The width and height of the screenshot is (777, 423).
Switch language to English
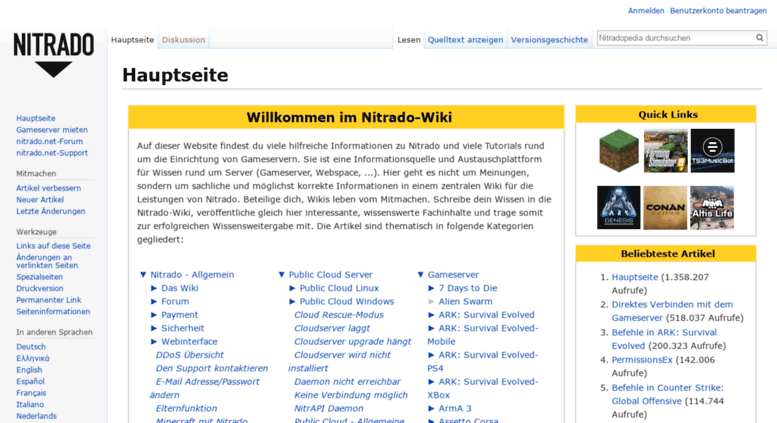pyautogui.click(x=29, y=370)
